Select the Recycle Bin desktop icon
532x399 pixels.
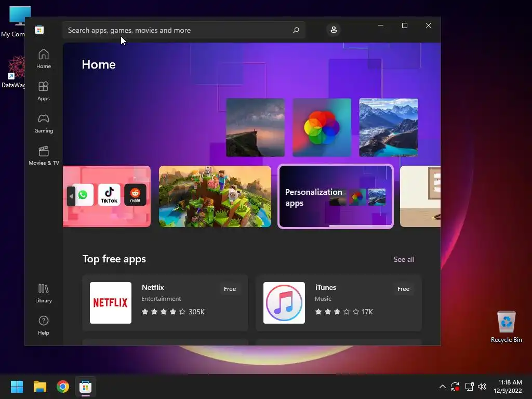506,327
